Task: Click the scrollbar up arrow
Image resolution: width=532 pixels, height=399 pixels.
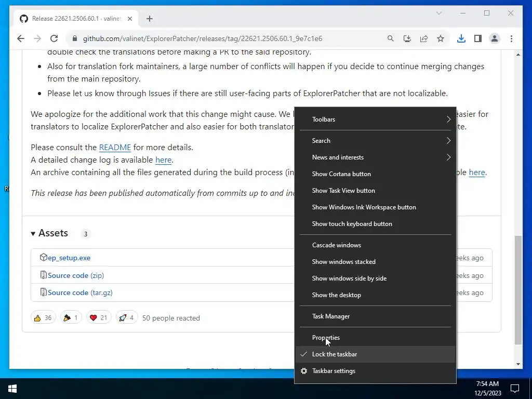Action: point(518,55)
